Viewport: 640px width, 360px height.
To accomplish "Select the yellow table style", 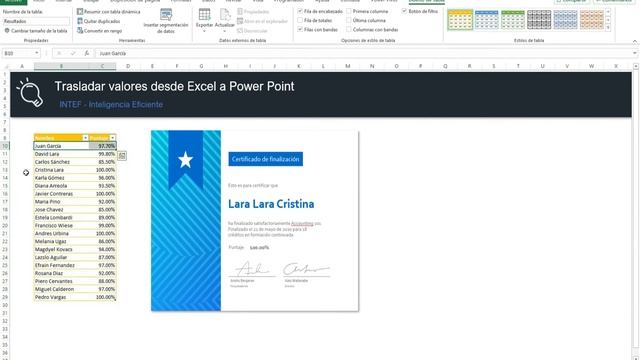I will [x=460, y=20].
